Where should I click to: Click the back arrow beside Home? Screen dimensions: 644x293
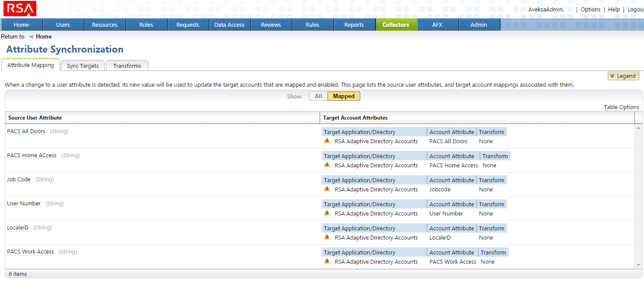coord(31,37)
